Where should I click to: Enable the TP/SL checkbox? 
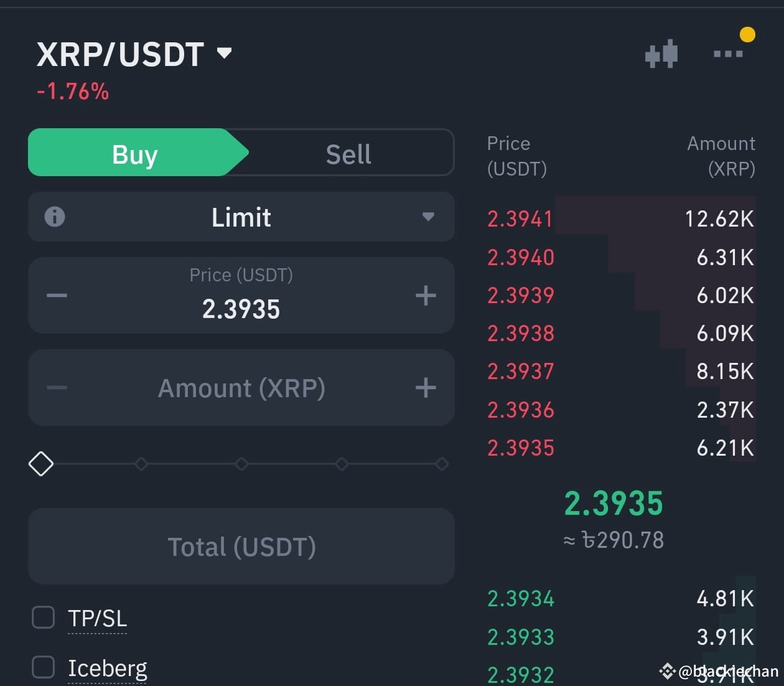pos(44,618)
